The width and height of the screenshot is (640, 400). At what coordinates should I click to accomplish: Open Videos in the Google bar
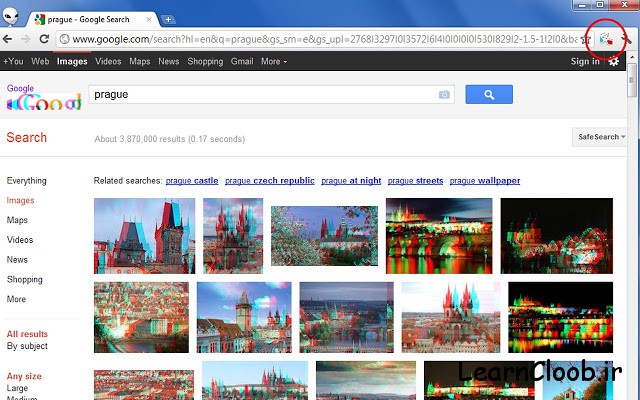pos(108,61)
